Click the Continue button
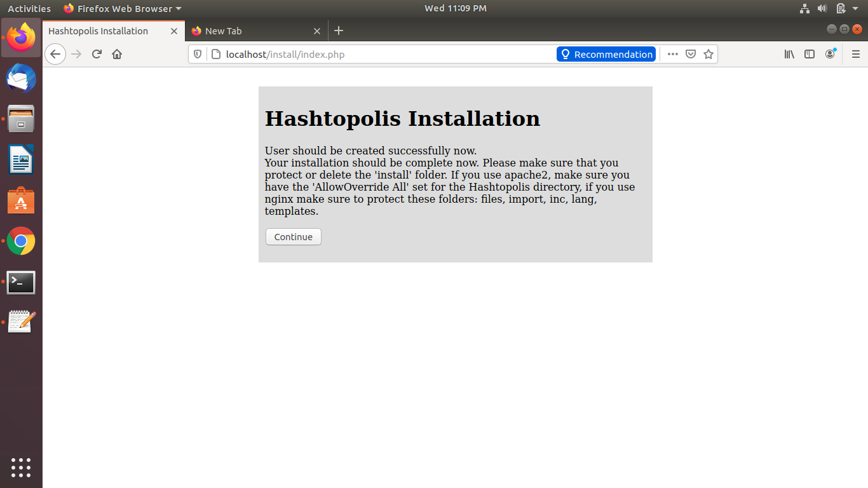Image resolution: width=868 pixels, height=488 pixels. [x=293, y=237]
